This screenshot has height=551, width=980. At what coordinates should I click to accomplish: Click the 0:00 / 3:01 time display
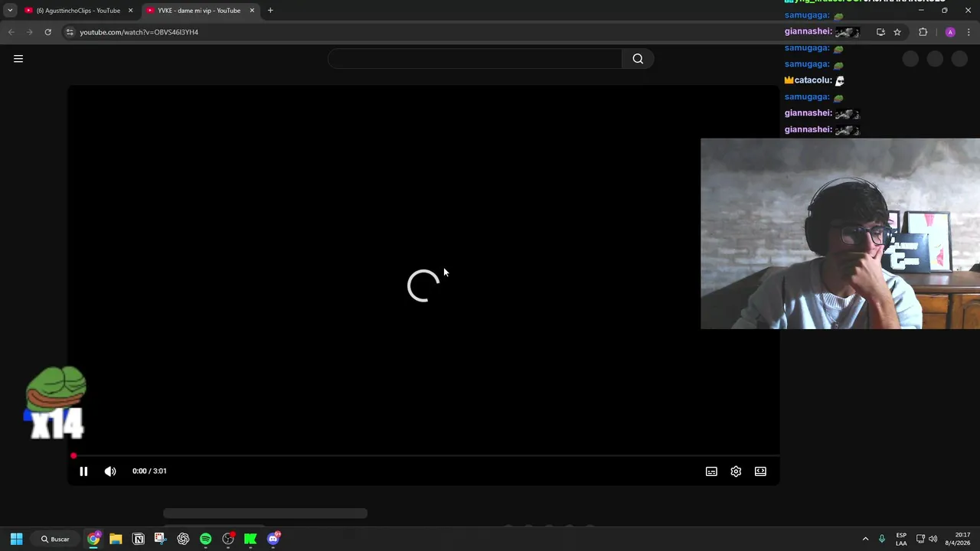click(x=149, y=471)
